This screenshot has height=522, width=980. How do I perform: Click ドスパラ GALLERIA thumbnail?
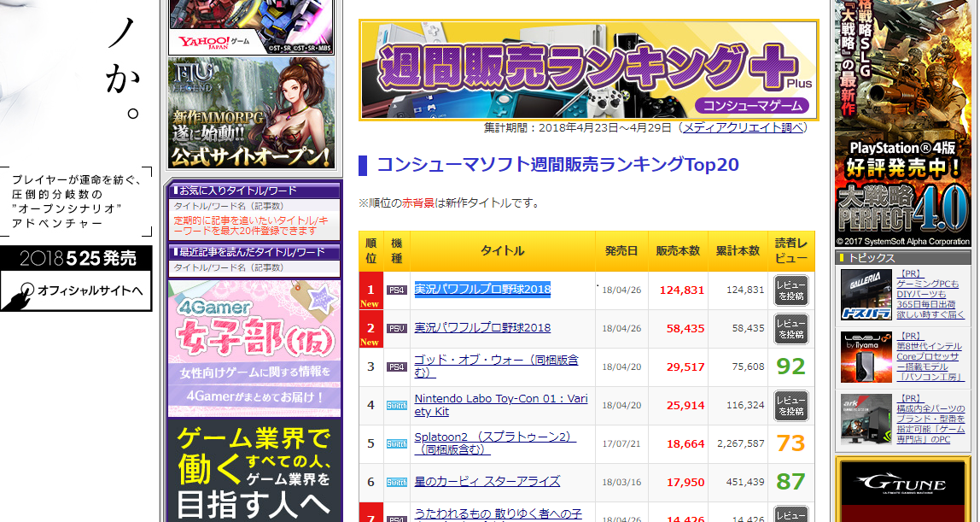[866, 295]
